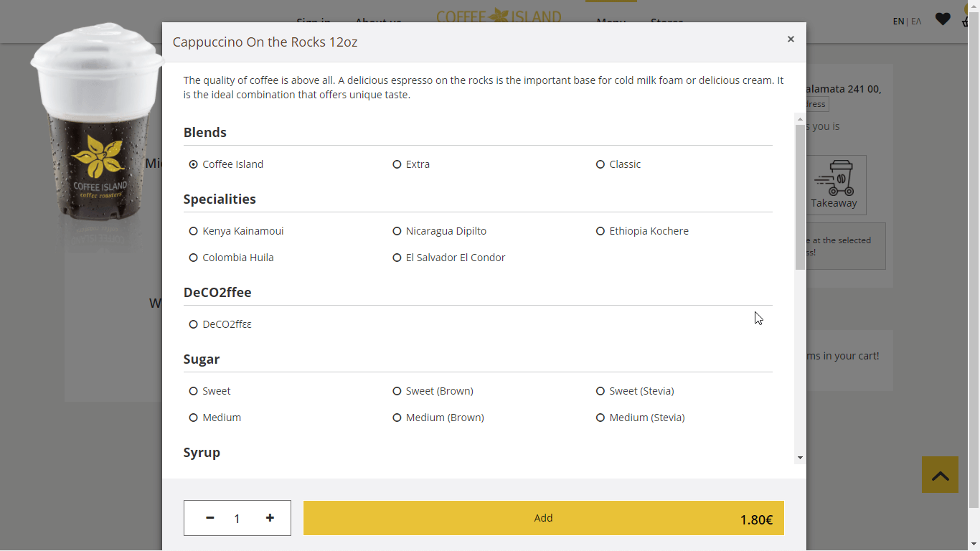Viewport: 980px width, 551px height.
Task: Select the Takeaway delivery option
Action: pos(834,185)
